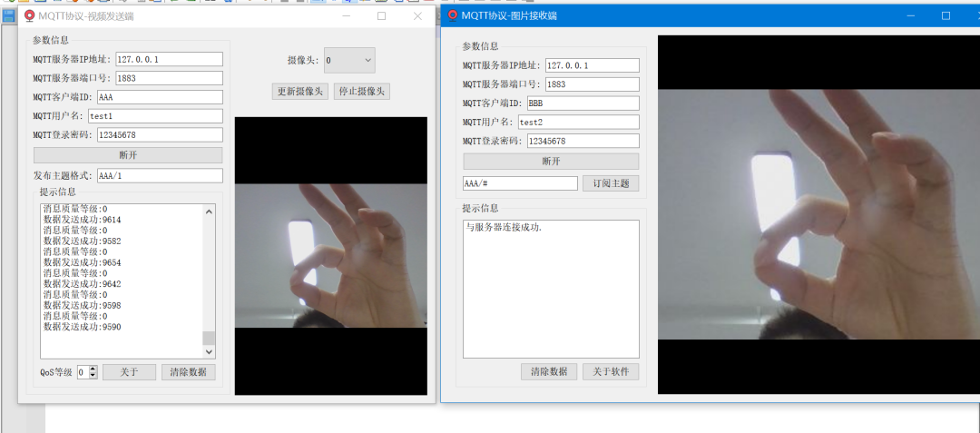Viewport: 980px width, 433px height.
Task: Click the received image preview in receiver window
Action: [818, 214]
